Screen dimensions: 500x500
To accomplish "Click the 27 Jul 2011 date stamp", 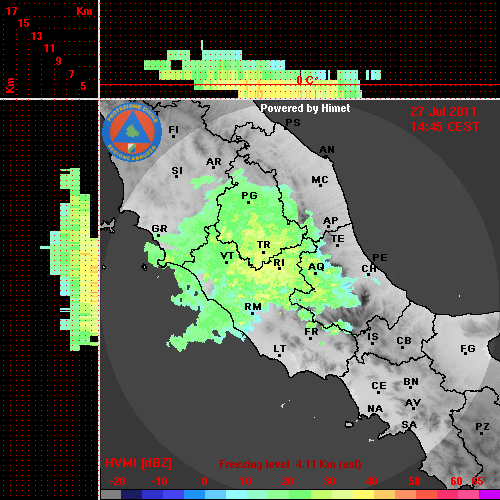I will (x=443, y=112).
